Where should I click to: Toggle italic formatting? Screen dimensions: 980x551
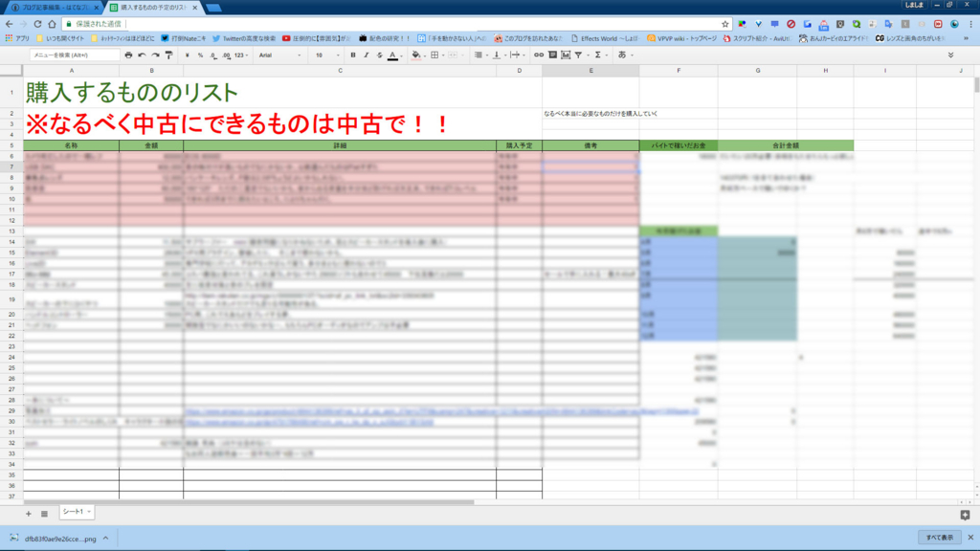click(x=365, y=56)
